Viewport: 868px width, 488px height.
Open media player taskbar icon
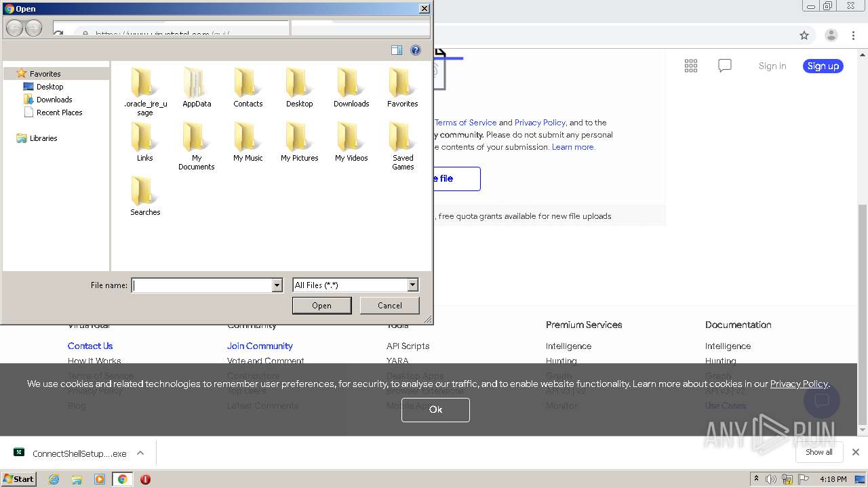[100, 479]
